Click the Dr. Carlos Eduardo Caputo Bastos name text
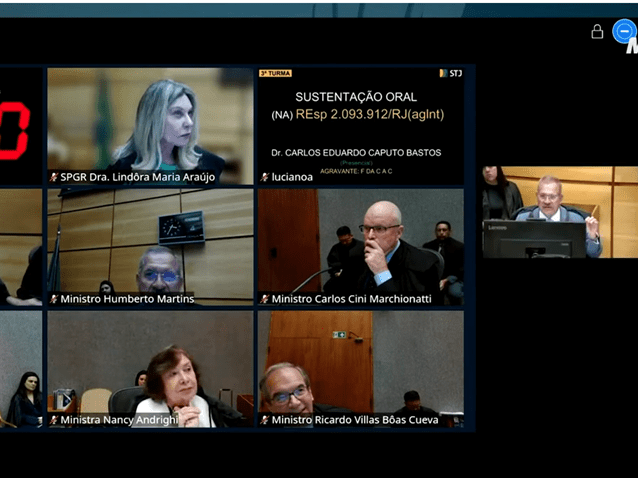This screenshot has height=478, width=638. [356, 153]
